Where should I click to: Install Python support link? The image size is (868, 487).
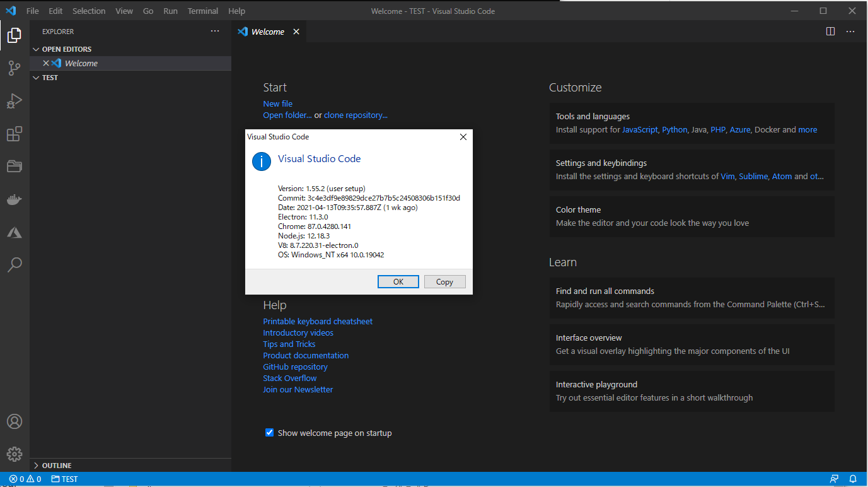tap(674, 129)
